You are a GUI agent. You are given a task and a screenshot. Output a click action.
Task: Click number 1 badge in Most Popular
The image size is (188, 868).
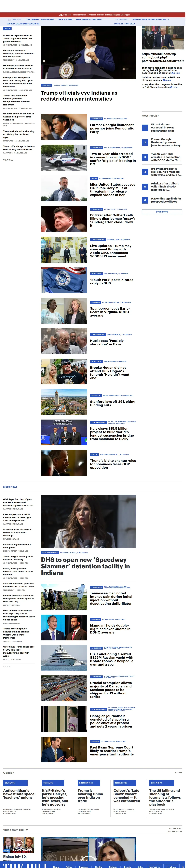pos(145,128)
